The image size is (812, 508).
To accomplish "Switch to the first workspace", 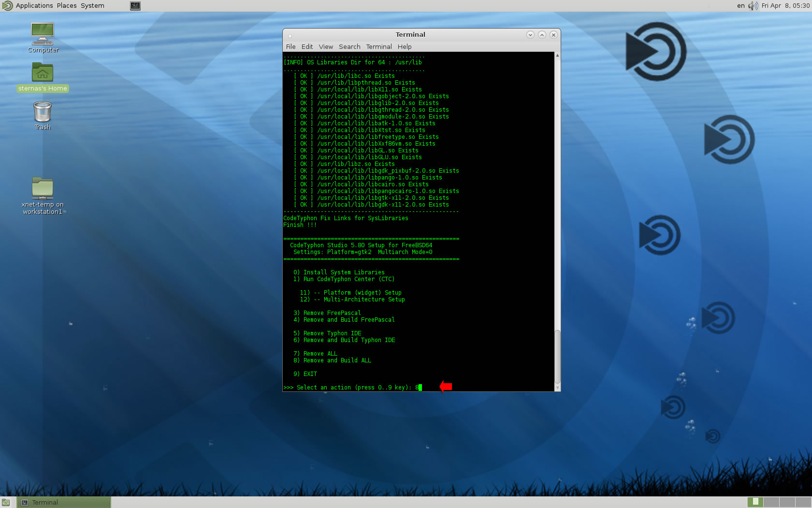I will coord(755,502).
